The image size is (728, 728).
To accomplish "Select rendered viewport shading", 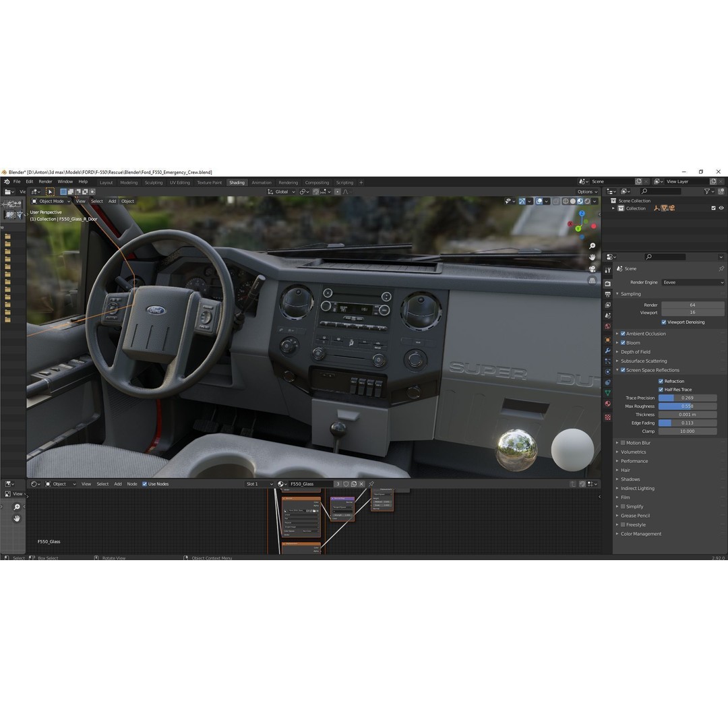I will click(588, 202).
